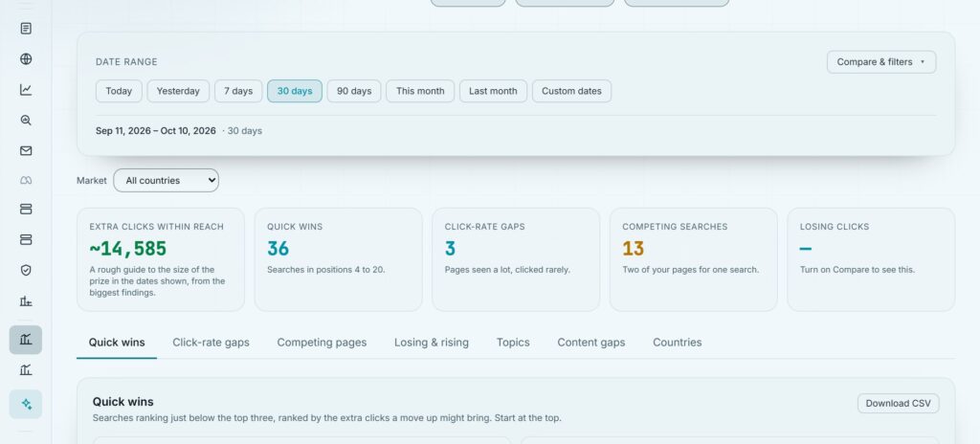Switch to the Topics tab

coord(513,342)
